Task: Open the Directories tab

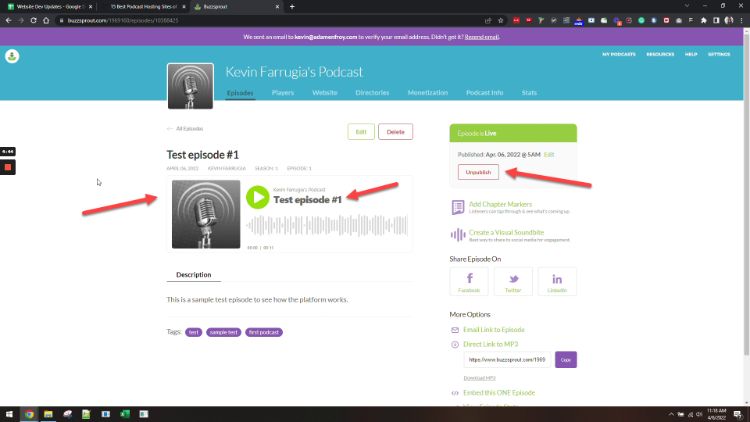Action: 372,93
